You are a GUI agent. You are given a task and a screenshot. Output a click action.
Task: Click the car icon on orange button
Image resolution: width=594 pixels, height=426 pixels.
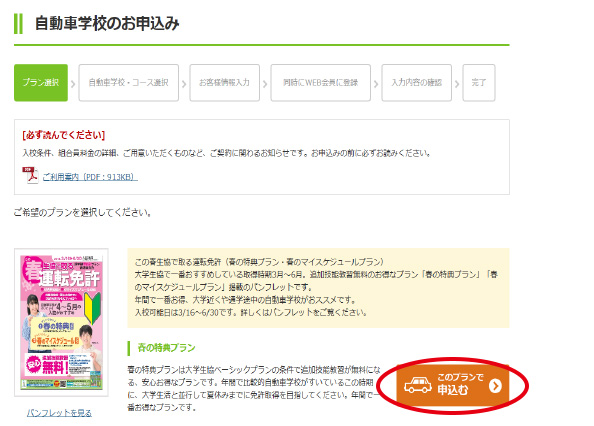pyautogui.click(x=417, y=385)
